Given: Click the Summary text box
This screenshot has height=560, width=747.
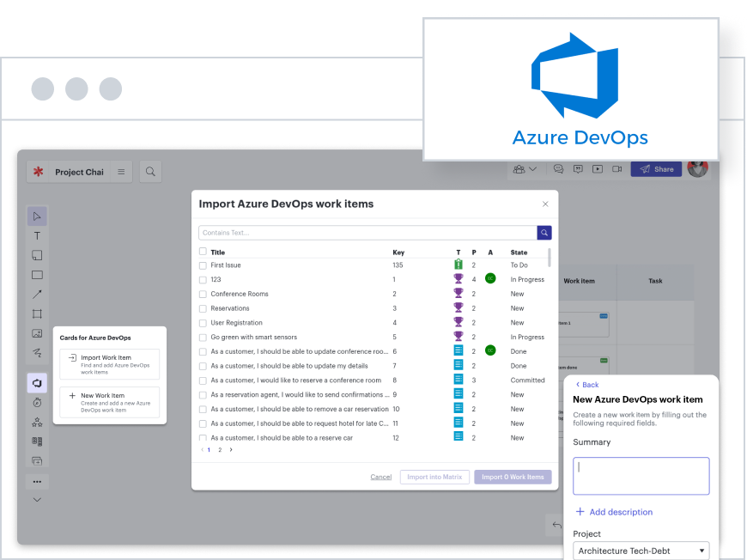Looking at the screenshot, I should (x=641, y=476).
